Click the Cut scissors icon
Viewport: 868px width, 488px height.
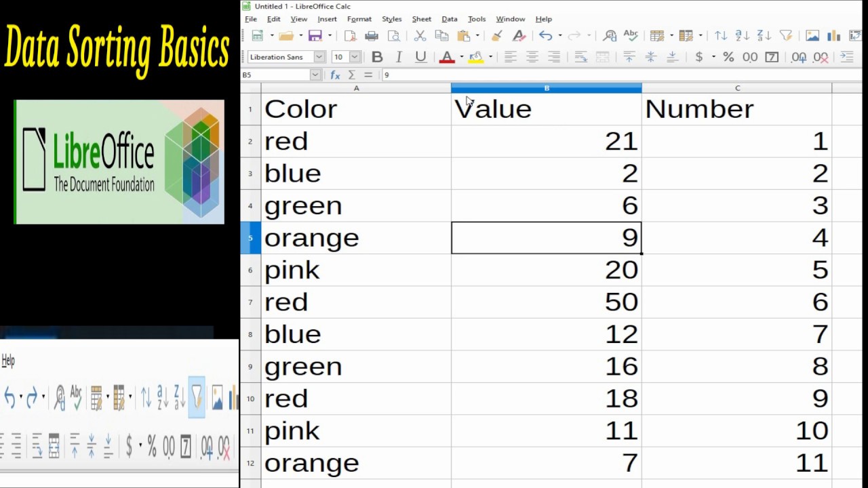click(420, 36)
